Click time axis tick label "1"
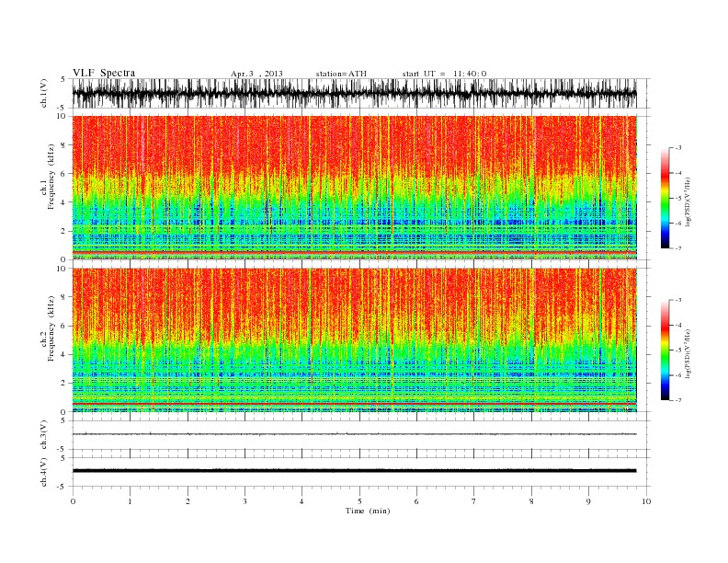Screen dimensions: 728x563 [130, 501]
